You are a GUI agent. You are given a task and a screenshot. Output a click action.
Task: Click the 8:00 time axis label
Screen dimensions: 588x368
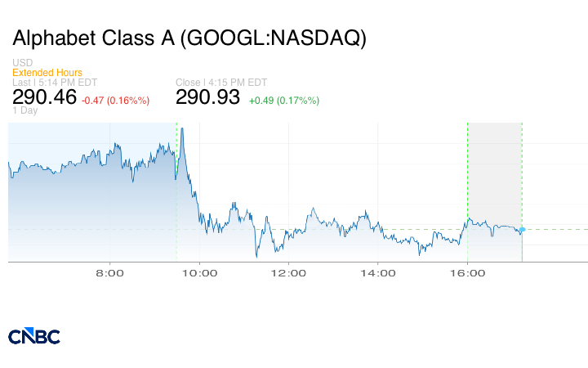pyautogui.click(x=109, y=273)
